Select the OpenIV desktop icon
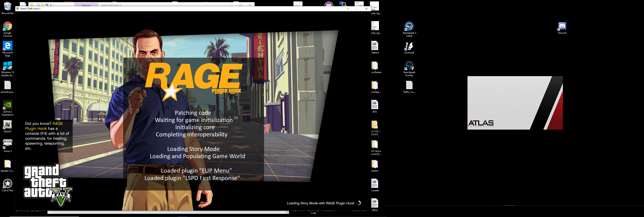 pyautogui.click(x=7, y=125)
